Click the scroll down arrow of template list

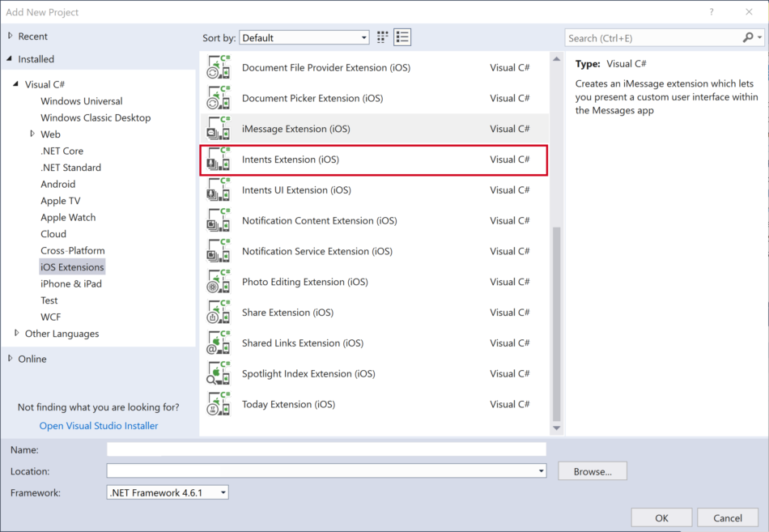[557, 428]
